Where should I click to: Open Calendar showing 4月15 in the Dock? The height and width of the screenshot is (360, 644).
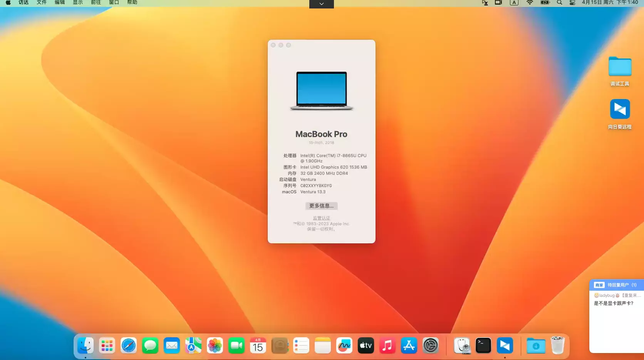258,345
